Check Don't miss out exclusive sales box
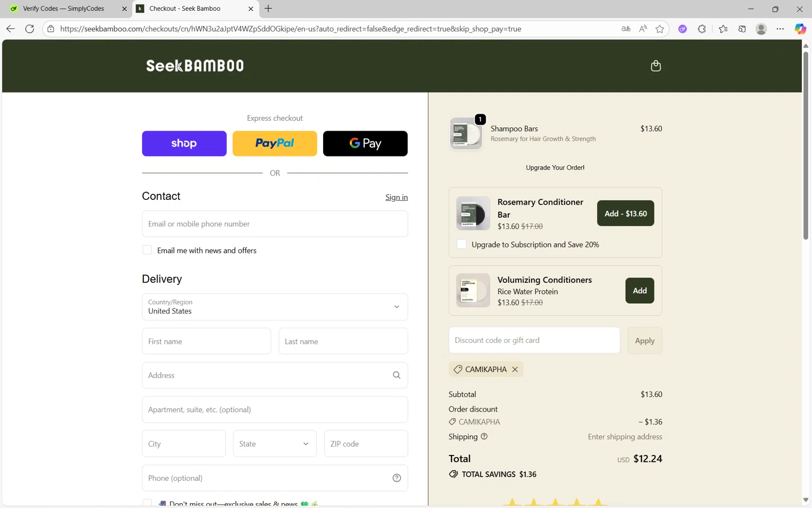Screen dimensions: 812x508 [x=147, y=504]
